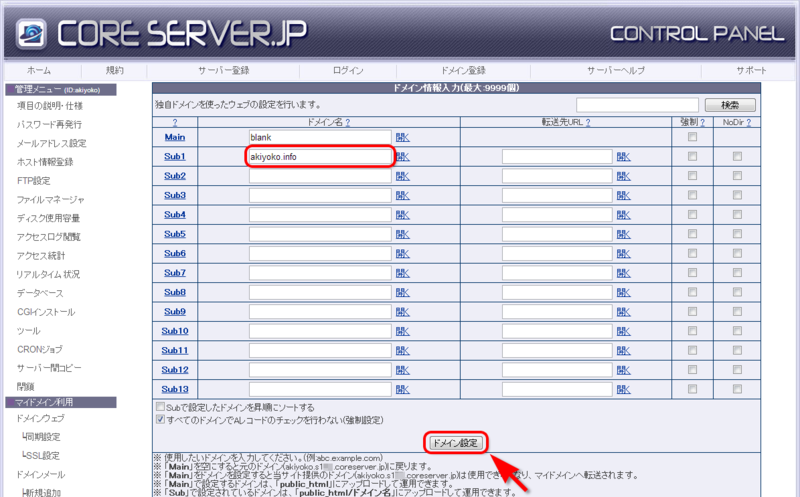Viewport: 800px width, 497px height.
Task: Click the Sub4 row link
Action: (x=174, y=215)
